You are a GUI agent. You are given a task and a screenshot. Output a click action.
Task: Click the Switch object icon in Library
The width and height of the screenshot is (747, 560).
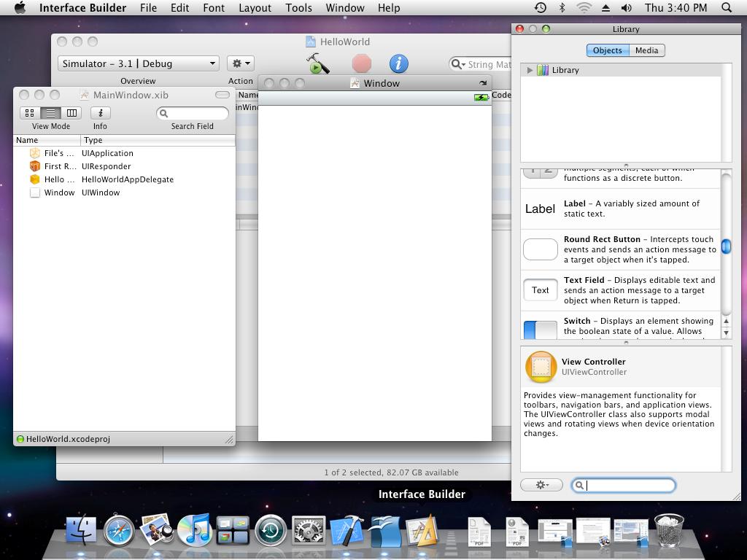click(541, 330)
